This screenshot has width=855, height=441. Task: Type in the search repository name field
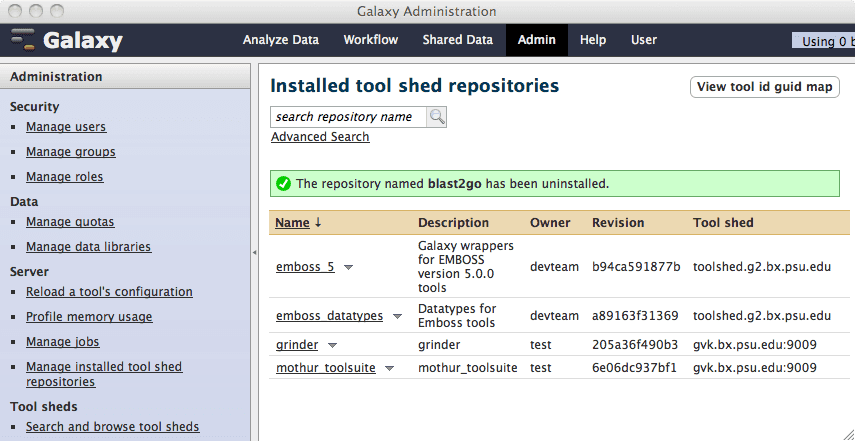tap(348, 117)
